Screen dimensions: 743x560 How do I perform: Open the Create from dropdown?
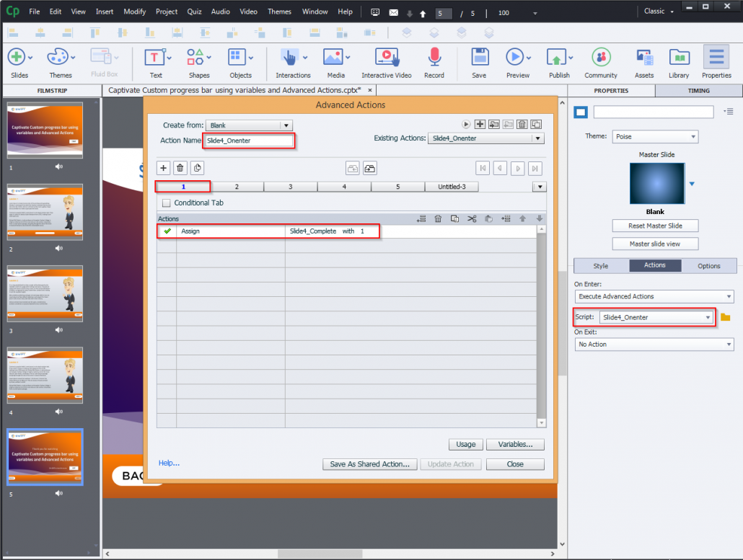click(249, 123)
